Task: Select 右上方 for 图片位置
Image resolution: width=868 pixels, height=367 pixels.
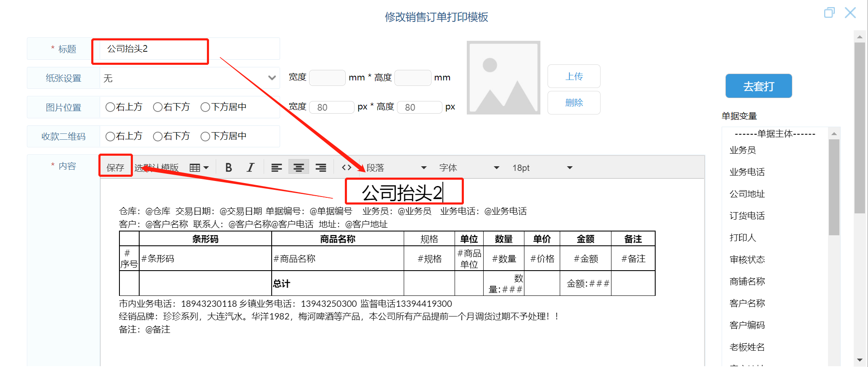Action: point(110,107)
